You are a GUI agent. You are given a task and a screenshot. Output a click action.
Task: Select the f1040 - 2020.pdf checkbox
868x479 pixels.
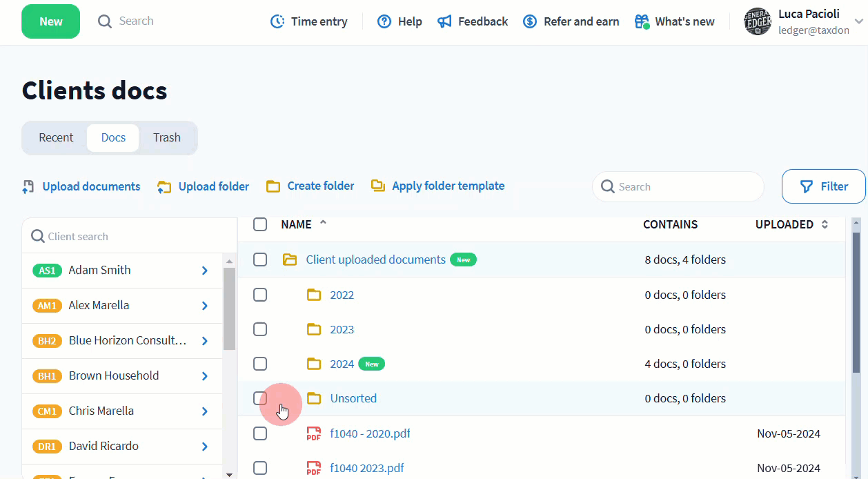[260, 433]
